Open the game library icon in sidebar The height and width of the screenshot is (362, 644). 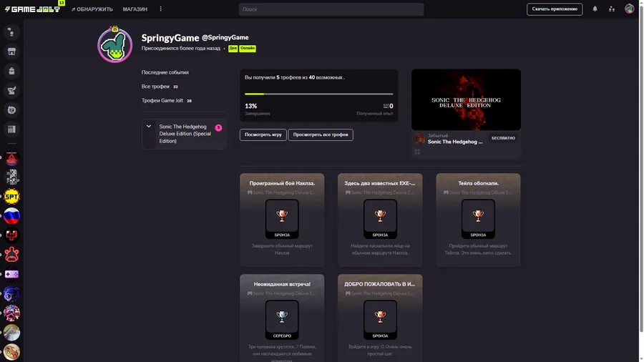click(x=11, y=129)
